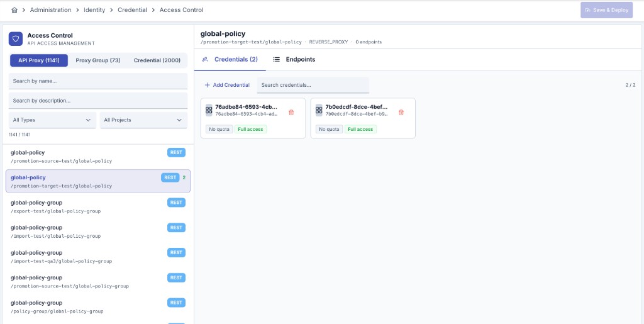644x324 pixels.
Task: Click the grid icon on 7b0edcdf card
Action: point(319,110)
